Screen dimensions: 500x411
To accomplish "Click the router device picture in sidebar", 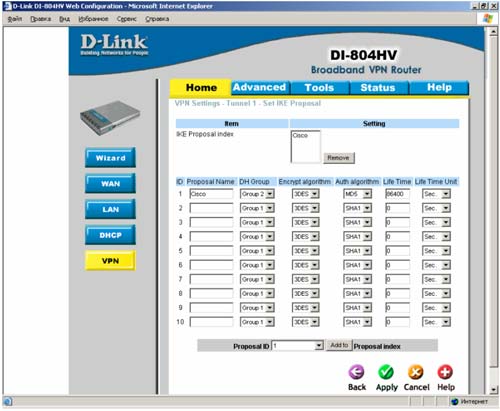I will coord(110,118).
